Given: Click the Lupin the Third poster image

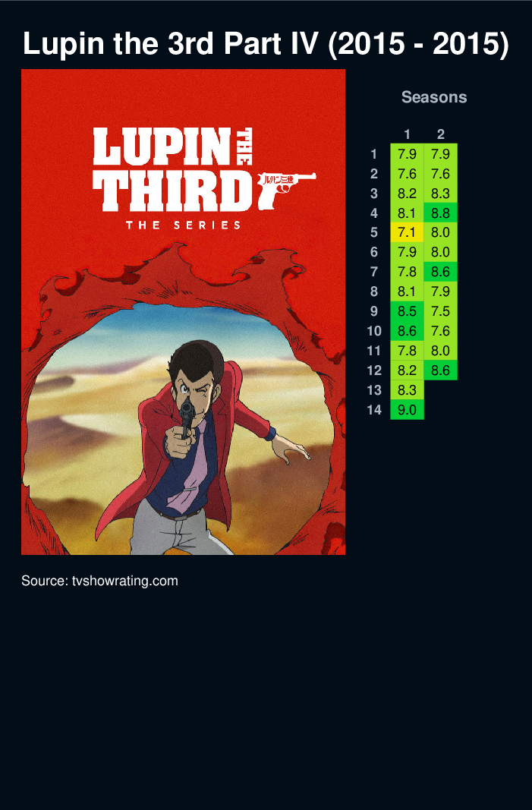Looking at the screenshot, I should pos(183,311).
